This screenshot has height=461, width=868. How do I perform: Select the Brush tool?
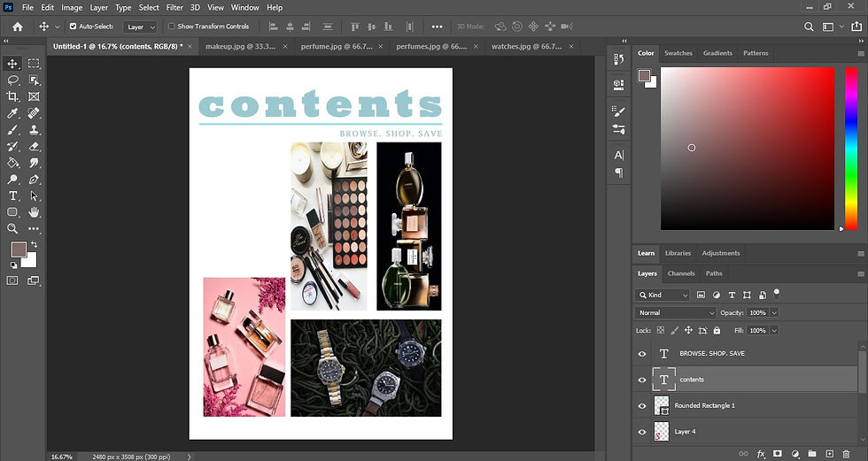12,130
